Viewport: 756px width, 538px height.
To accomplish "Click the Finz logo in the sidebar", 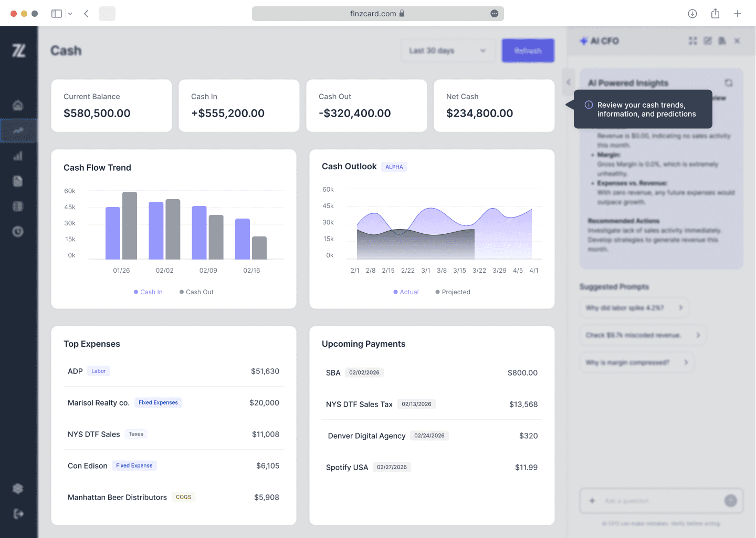I will [x=18, y=50].
